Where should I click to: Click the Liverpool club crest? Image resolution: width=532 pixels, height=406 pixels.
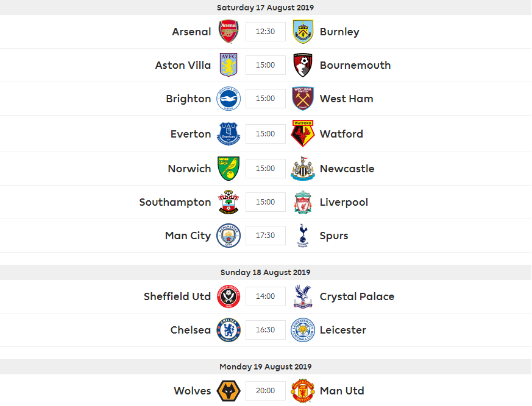303,202
